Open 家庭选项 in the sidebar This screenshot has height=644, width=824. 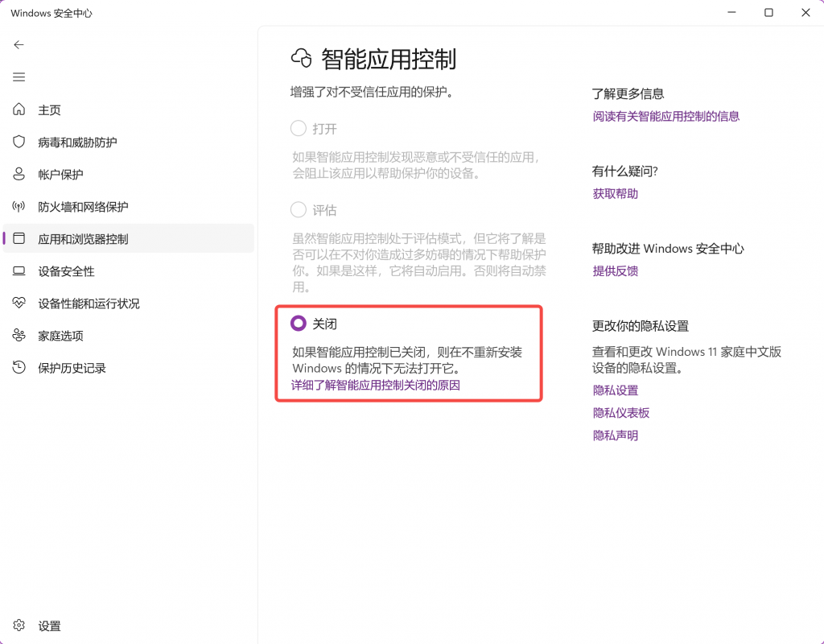tap(60, 336)
